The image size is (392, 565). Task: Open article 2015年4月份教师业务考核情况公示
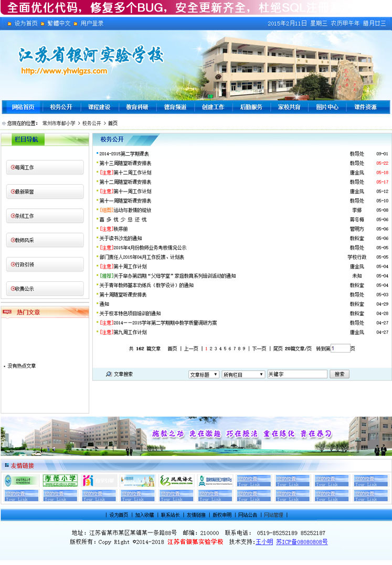tap(150, 248)
